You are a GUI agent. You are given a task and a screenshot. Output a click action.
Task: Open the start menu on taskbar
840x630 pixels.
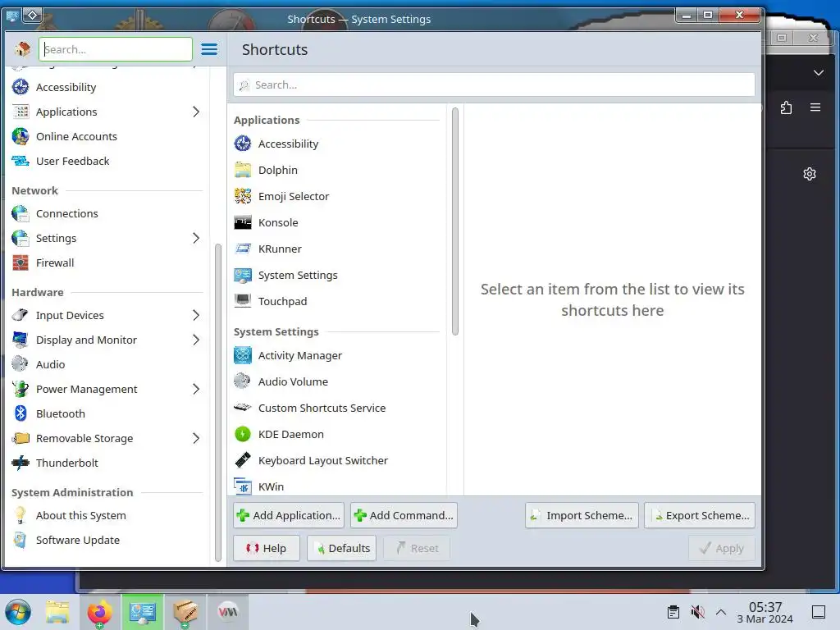click(x=18, y=612)
